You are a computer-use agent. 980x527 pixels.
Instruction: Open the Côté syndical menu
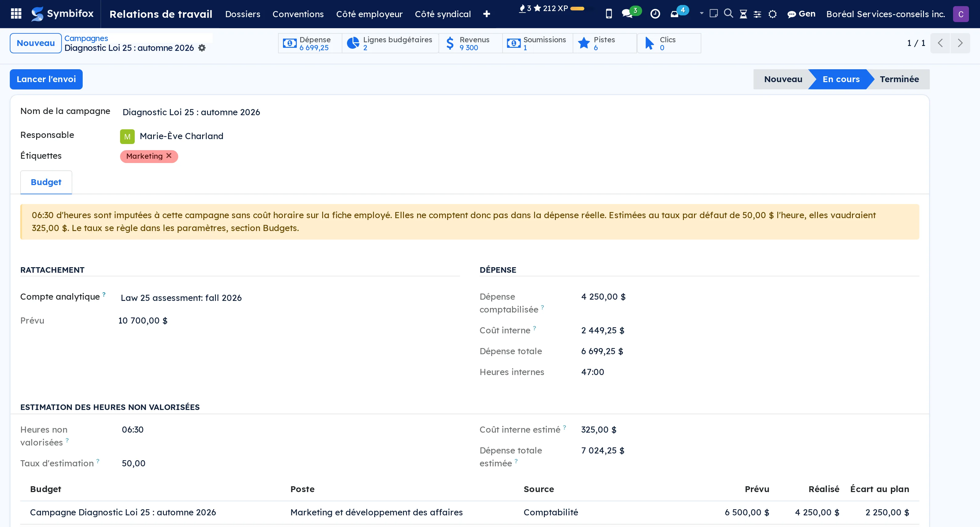443,14
